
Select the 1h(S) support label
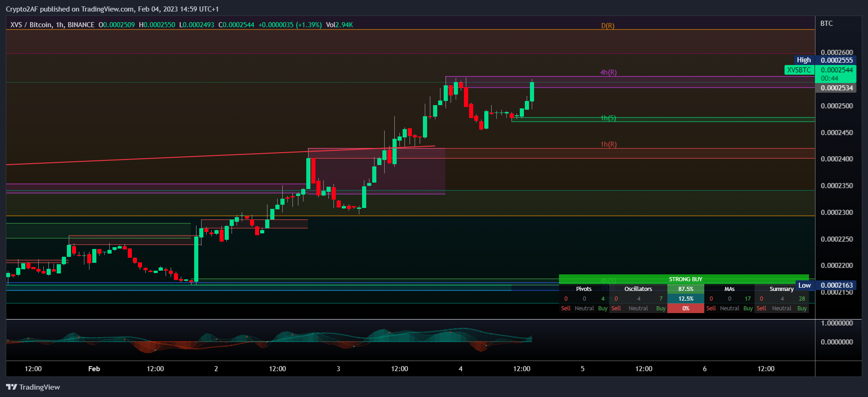[608, 118]
